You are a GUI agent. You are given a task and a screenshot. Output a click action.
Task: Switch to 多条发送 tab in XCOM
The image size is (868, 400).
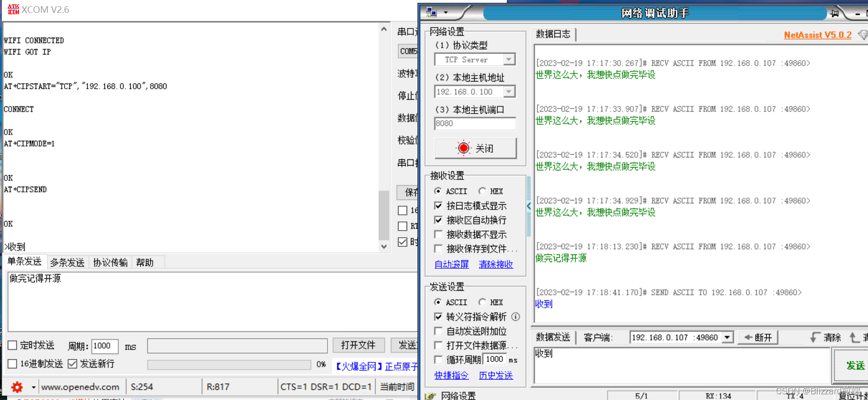pos(67,263)
